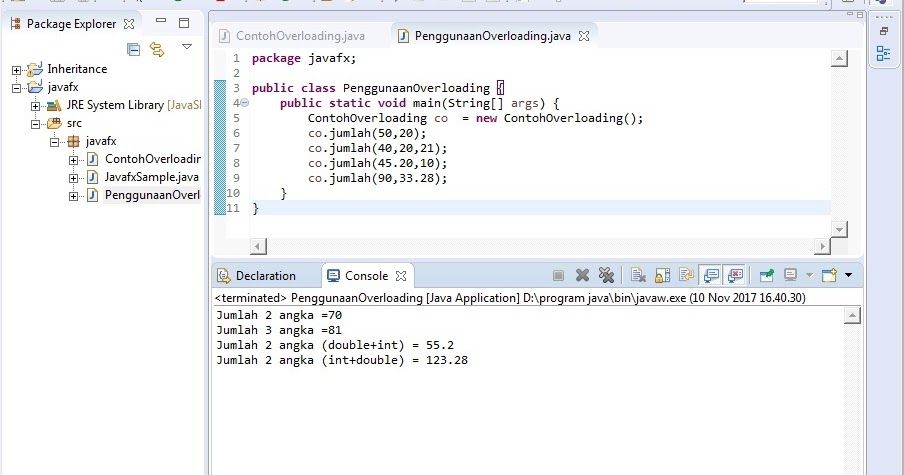Image resolution: width=904 pixels, height=475 pixels.
Task: Select JavafxSample.java in Package Explorer
Action: (152, 177)
